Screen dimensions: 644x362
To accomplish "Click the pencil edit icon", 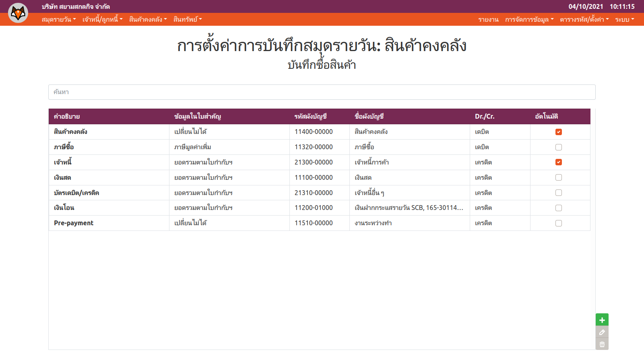I will (x=602, y=332).
